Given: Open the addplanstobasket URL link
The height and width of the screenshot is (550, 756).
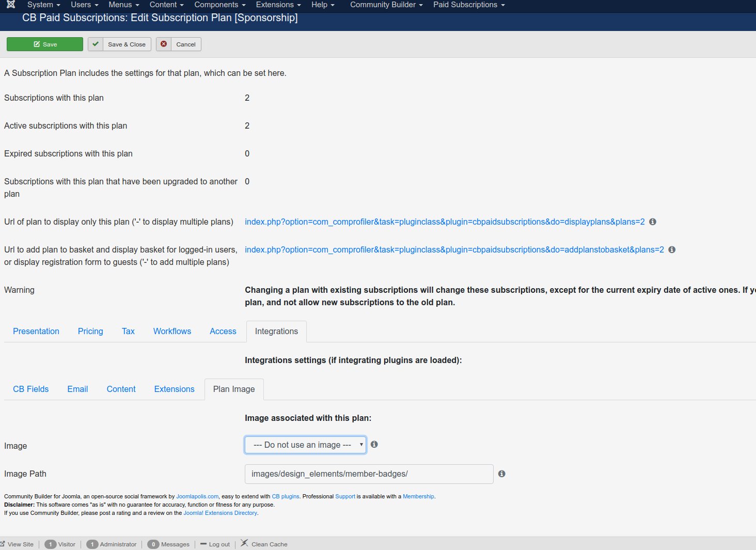Looking at the screenshot, I should point(454,249).
